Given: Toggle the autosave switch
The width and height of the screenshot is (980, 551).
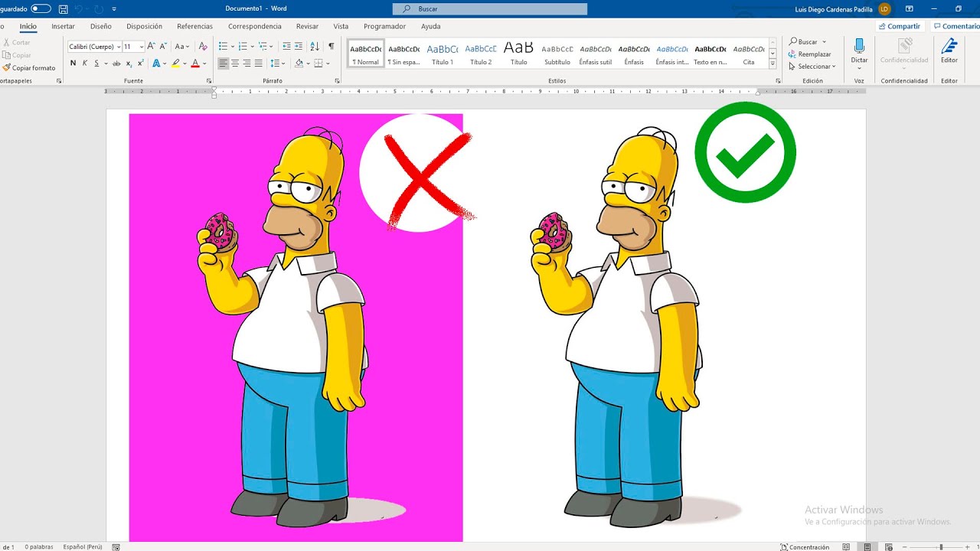Looking at the screenshot, I should pyautogui.click(x=41, y=9).
